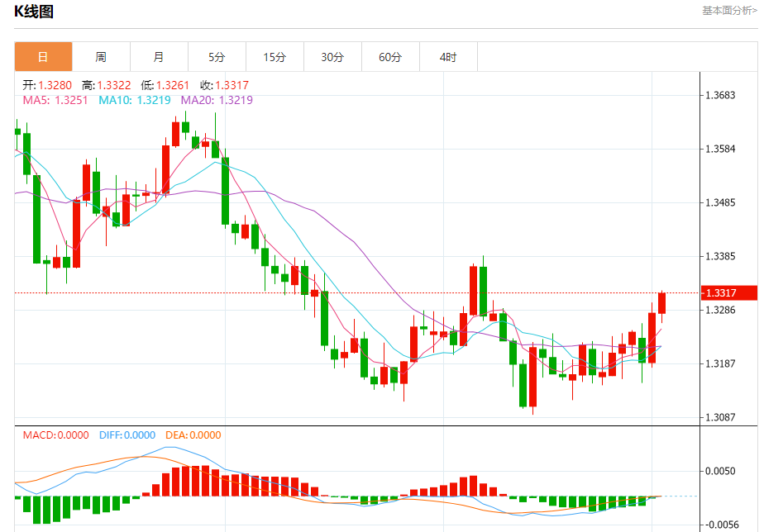Click the 1.3683 price axis label
Screen dimensions: 764x532
coord(720,95)
